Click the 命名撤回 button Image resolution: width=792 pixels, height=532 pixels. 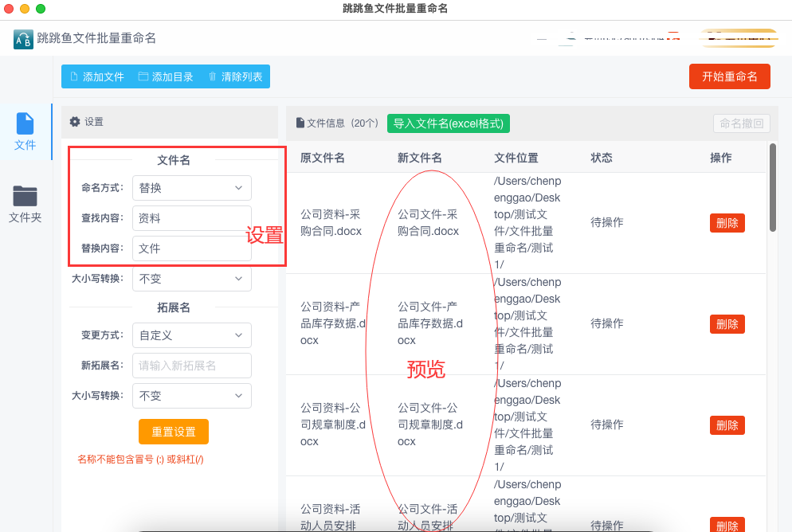(x=742, y=123)
